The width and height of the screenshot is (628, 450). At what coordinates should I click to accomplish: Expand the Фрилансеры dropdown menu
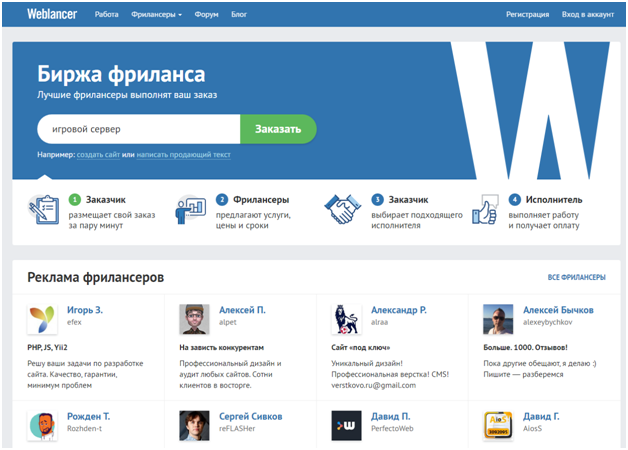point(156,14)
